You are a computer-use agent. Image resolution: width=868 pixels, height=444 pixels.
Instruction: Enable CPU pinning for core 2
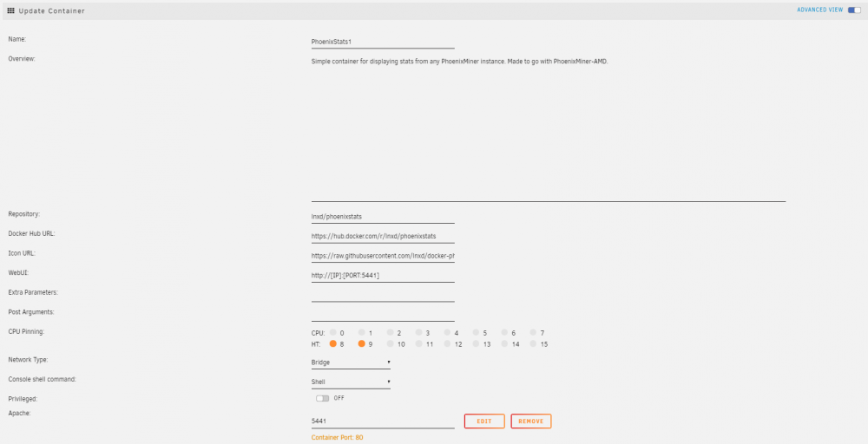click(391, 333)
